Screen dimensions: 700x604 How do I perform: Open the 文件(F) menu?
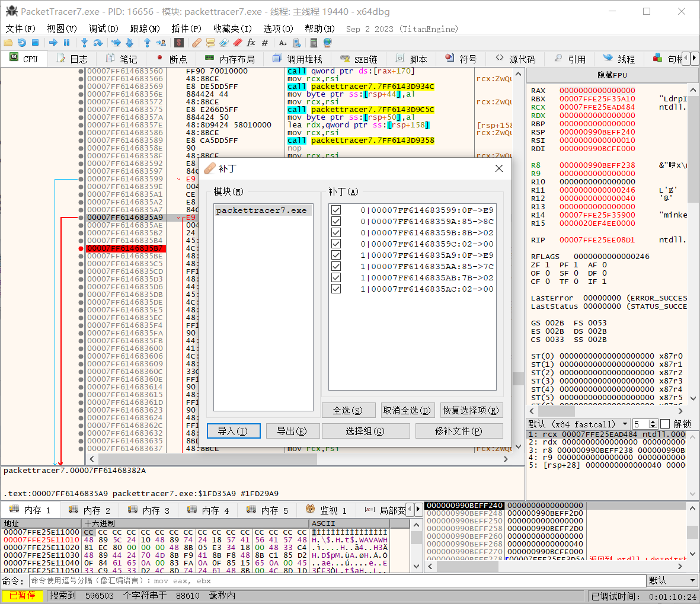pyautogui.click(x=20, y=28)
